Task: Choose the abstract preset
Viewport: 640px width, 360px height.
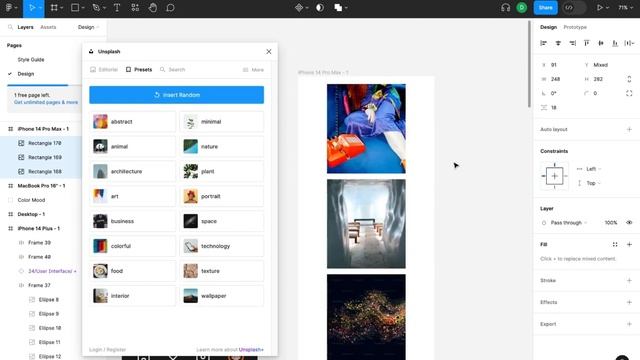Action: click(x=133, y=122)
